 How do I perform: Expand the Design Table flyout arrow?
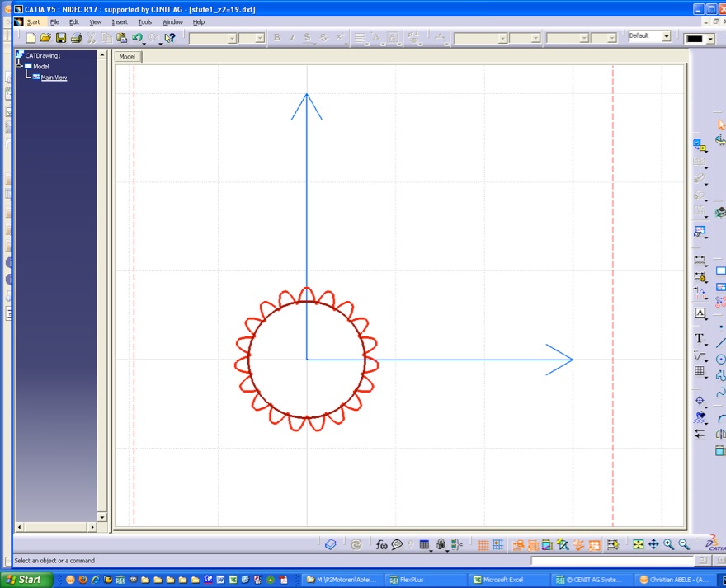click(x=431, y=551)
